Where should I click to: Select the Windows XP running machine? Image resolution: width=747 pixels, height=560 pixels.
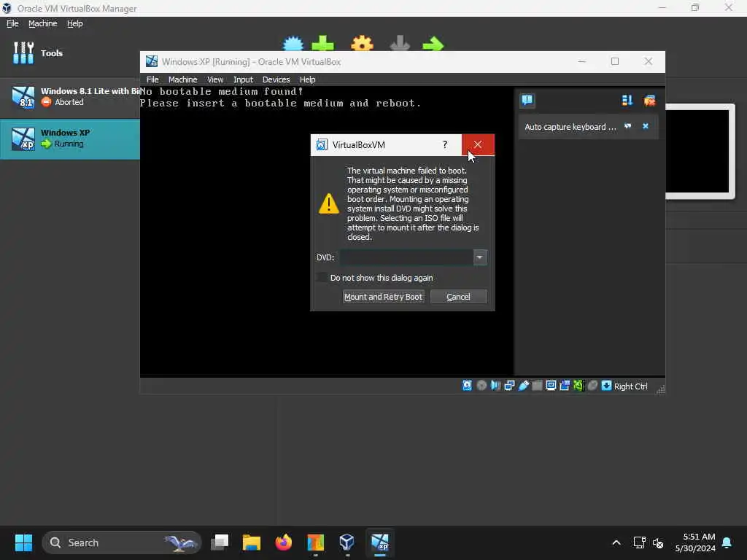pos(70,139)
